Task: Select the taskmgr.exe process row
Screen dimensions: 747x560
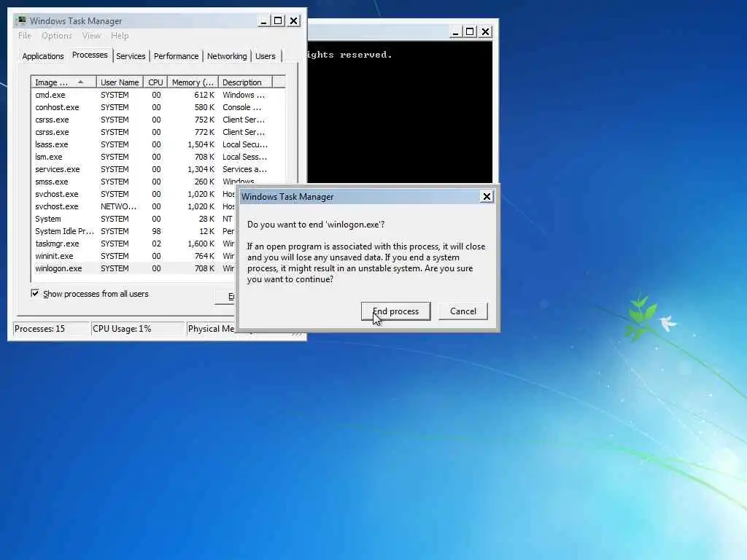Action: [x=133, y=244]
